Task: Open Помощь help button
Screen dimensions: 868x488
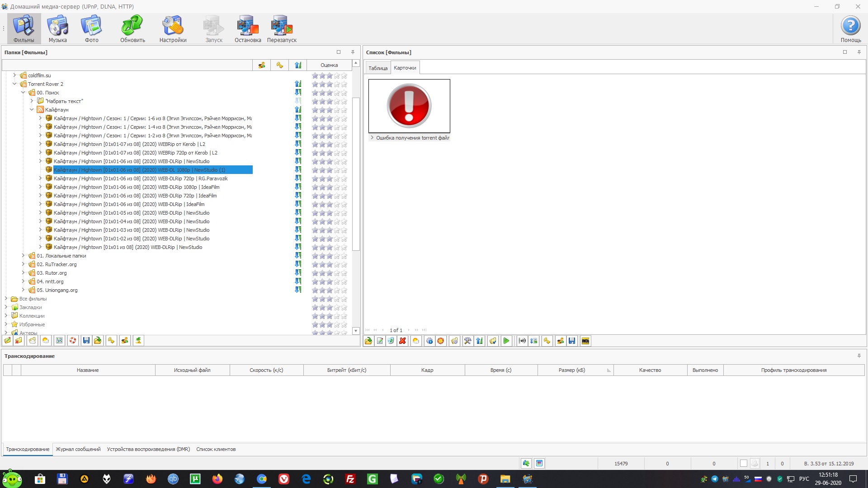Action: click(850, 29)
